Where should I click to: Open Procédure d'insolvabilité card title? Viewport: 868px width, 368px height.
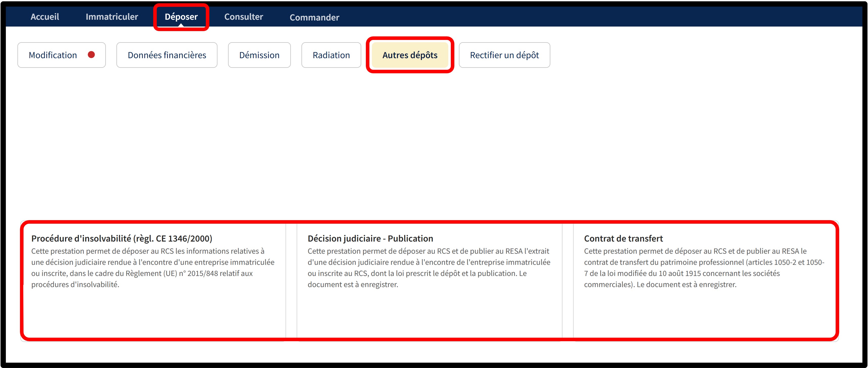point(122,238)
